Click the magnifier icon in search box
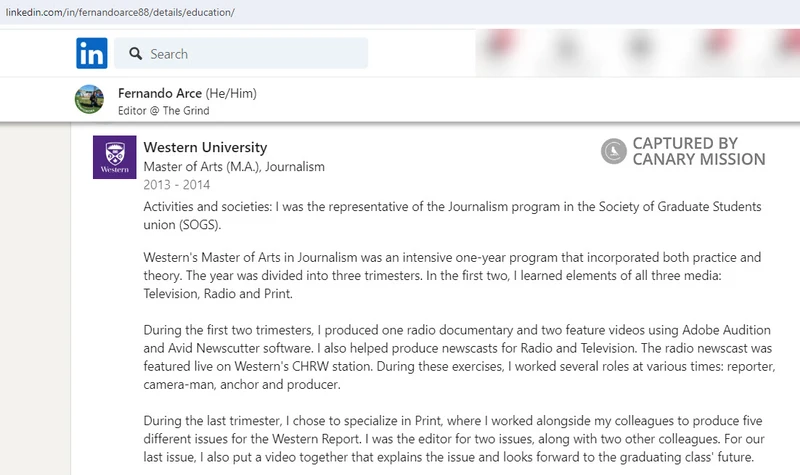Screen dimensions: 800x475 click(x=135, y=54)
